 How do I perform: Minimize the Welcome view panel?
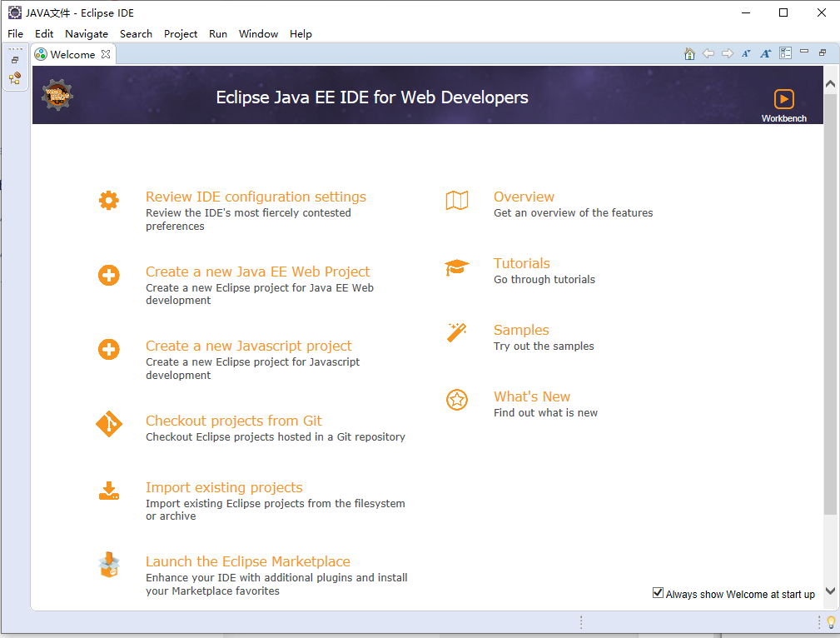(x=804, y=52)
